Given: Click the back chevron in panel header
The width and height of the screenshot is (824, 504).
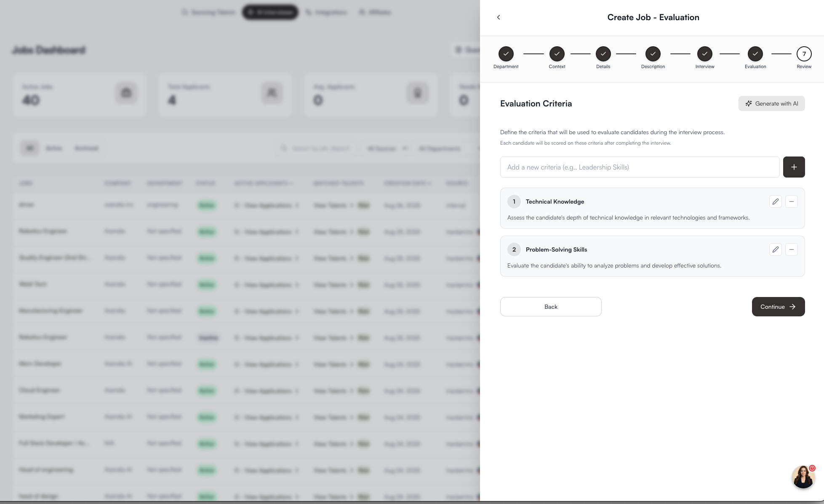Looking at the screenshot, I should (499, 17).
